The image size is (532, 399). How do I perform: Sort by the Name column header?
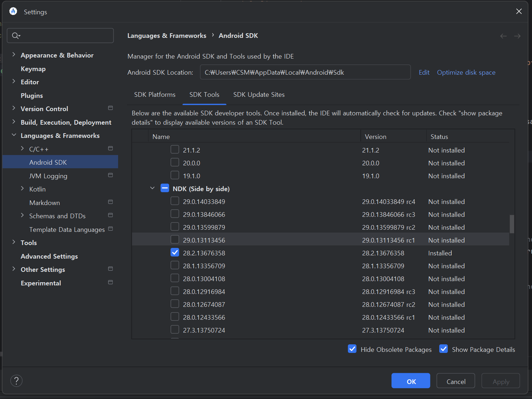[254, 136]
